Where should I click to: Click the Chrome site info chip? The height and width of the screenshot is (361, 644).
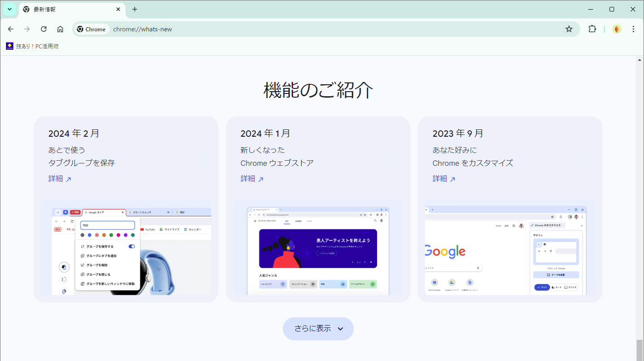(x=91, y=29)
